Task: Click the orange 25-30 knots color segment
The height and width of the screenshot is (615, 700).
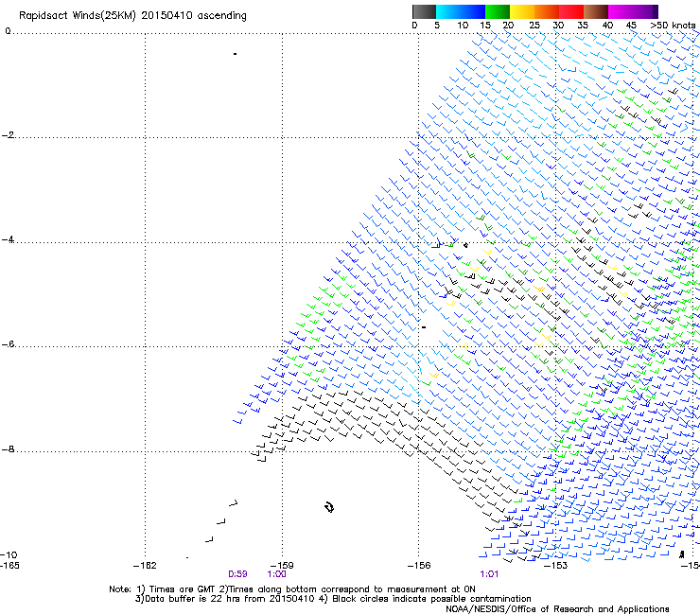Action: [x=547, y=11]
